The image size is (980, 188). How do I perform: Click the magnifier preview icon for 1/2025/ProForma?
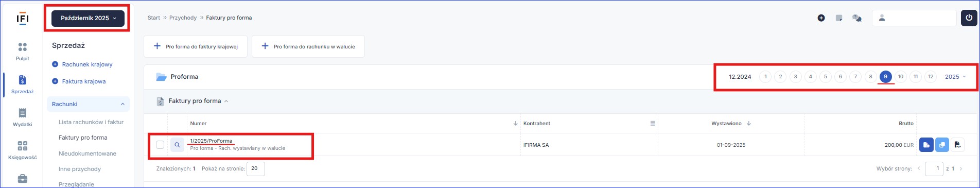(x=177, y=145)
